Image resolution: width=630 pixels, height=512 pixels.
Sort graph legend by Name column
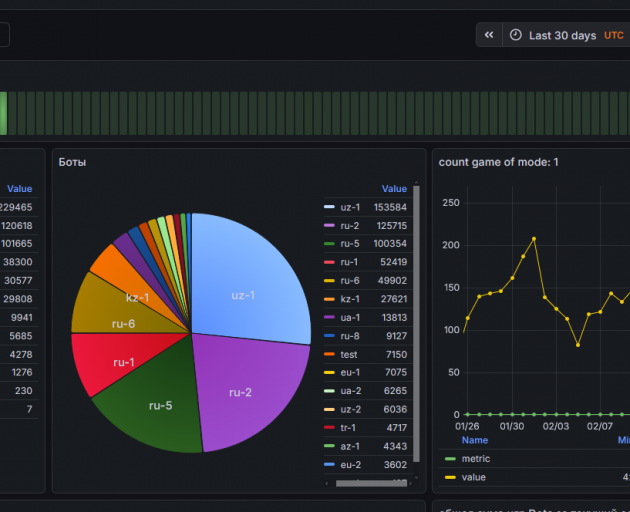click(475, 440)
